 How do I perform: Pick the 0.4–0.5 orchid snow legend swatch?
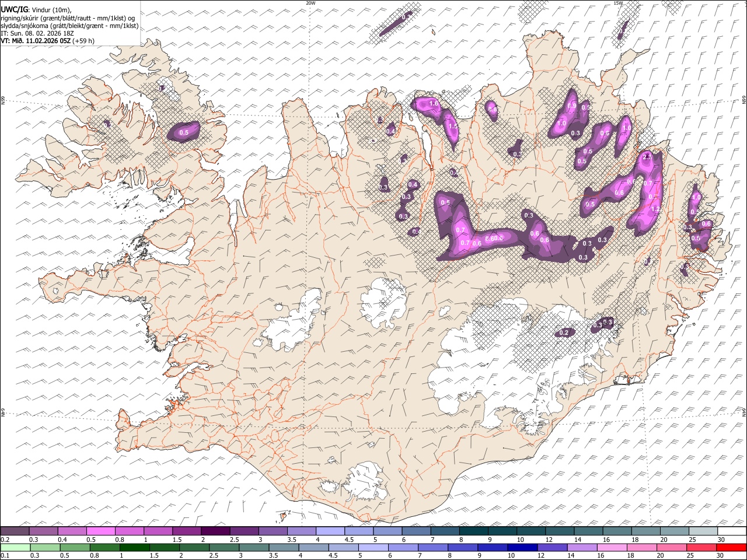pyautogui.click(x=72, y=531)
